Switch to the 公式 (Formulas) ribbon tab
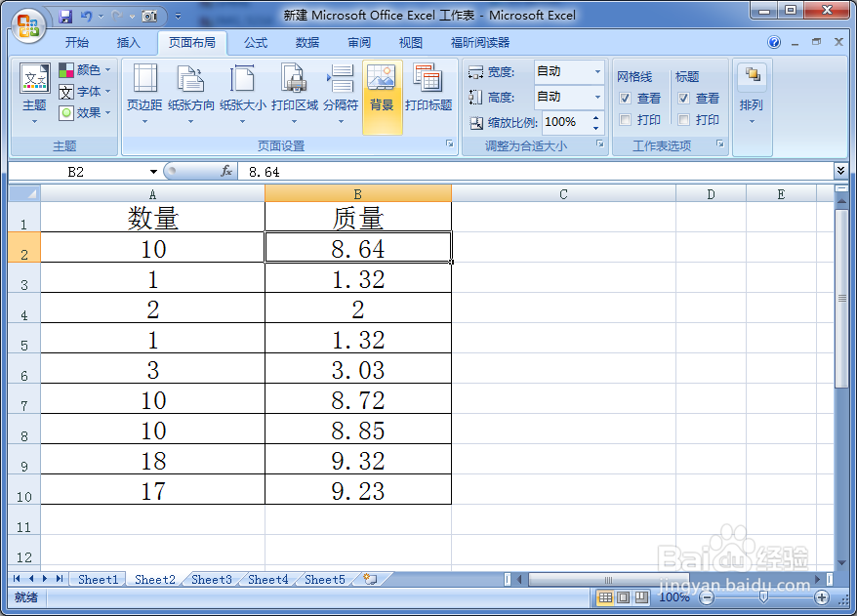 (256, 41)
